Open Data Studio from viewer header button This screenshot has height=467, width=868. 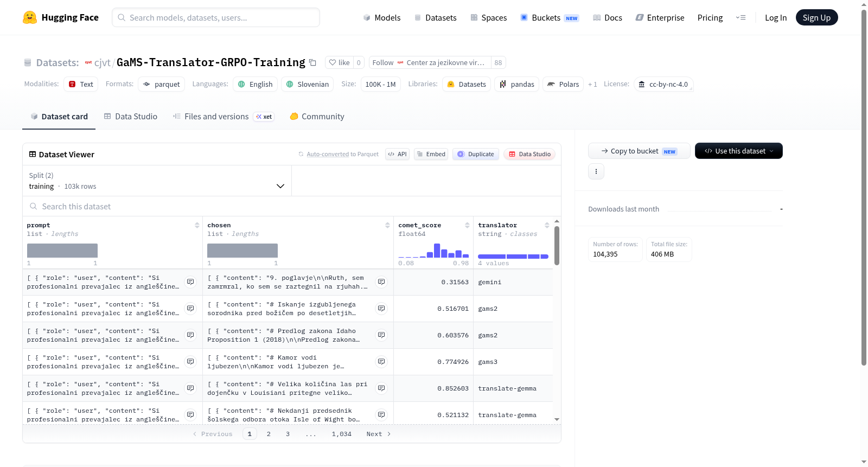pos(529,154)
